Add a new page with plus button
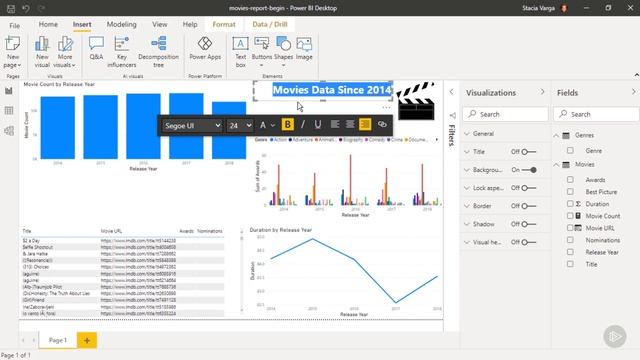640x360 pixels. [x=87, y=340]
